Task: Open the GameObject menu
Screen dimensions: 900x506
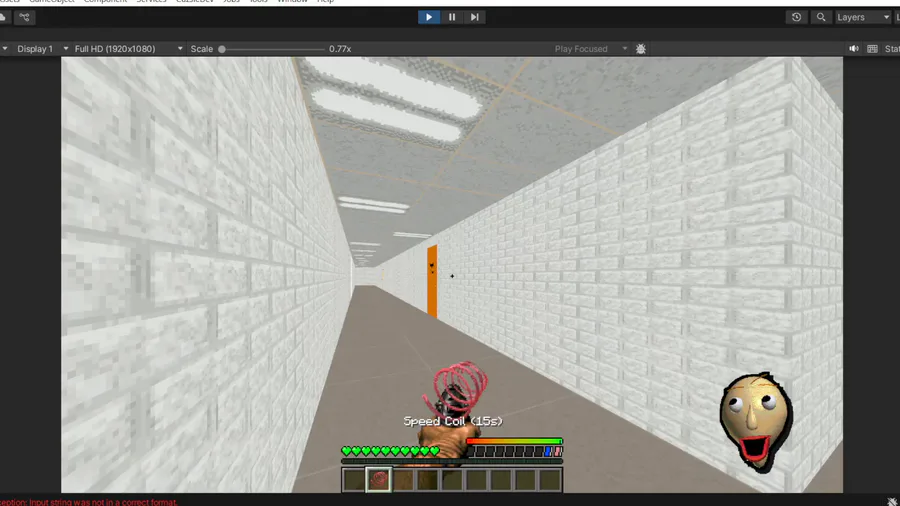Action: pyautogui.click(x=52, y=2)
